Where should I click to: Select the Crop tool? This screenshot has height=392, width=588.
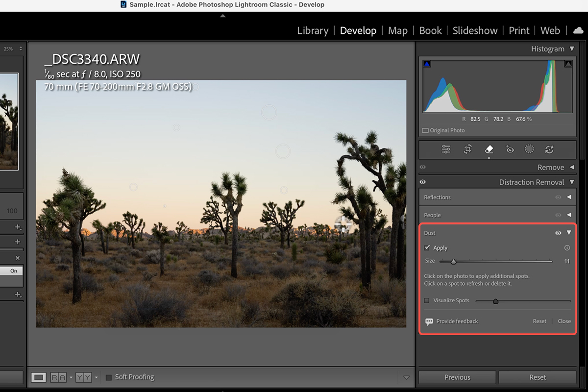point(467,149)
